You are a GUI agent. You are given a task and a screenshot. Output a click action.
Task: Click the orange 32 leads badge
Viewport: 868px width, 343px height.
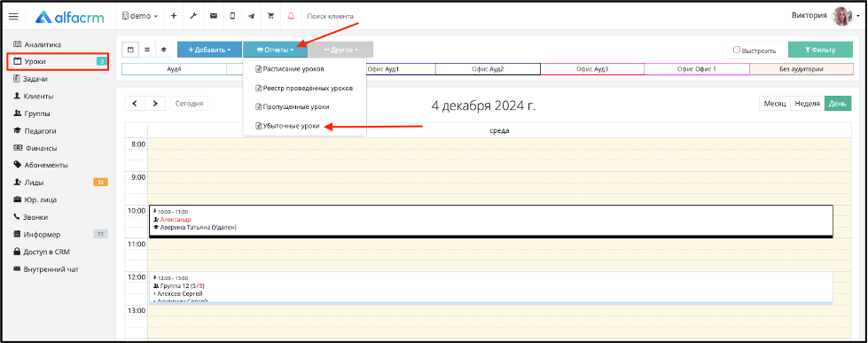tap(101, 183)
